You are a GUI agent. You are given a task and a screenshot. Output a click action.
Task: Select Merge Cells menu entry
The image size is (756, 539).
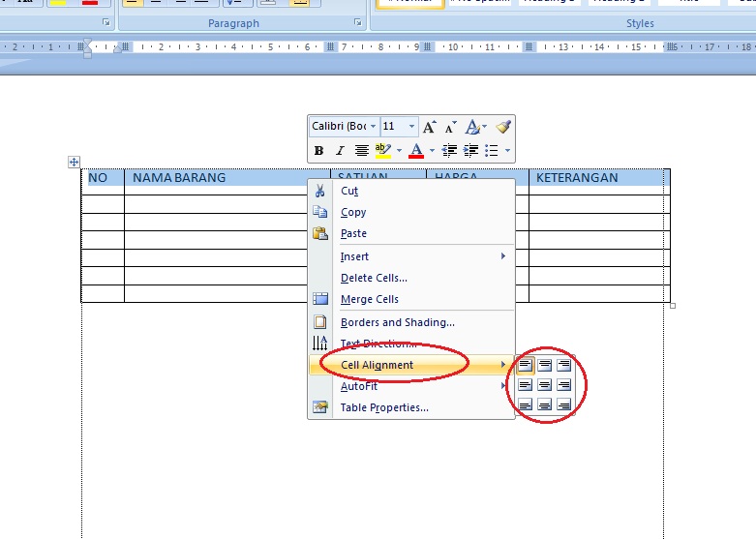tap(412, 299)
